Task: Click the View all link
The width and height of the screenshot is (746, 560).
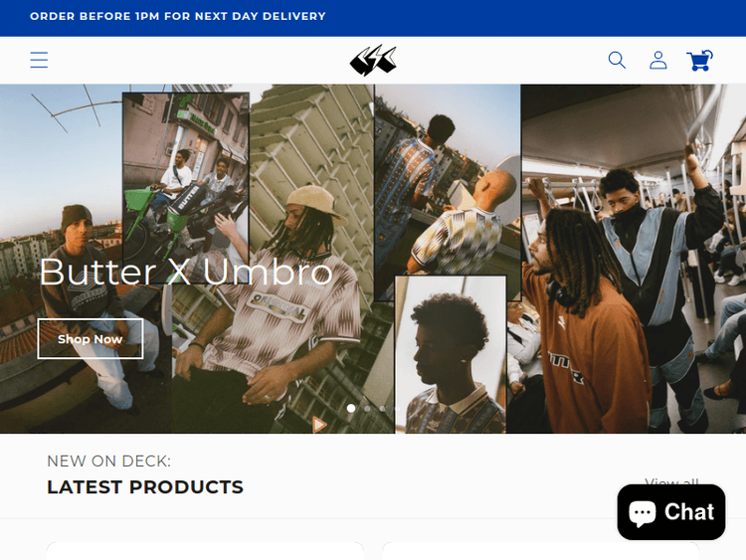Action: point(671,482)
